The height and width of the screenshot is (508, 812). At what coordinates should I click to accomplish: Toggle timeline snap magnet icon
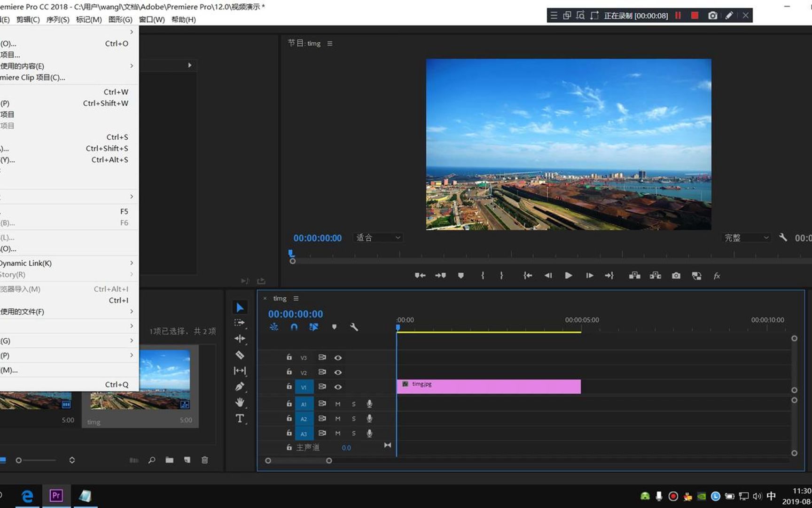pyautogui.click(x=294, y=327)
